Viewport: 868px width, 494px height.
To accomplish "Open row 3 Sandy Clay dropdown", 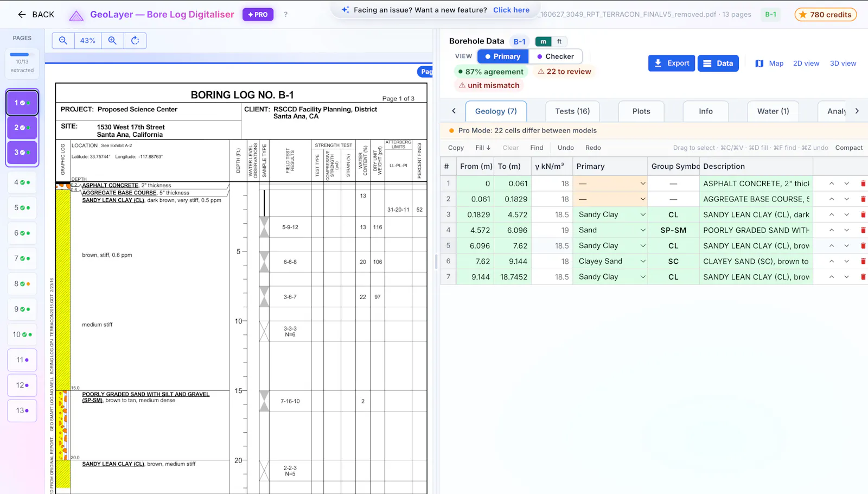I will (611, 215).
